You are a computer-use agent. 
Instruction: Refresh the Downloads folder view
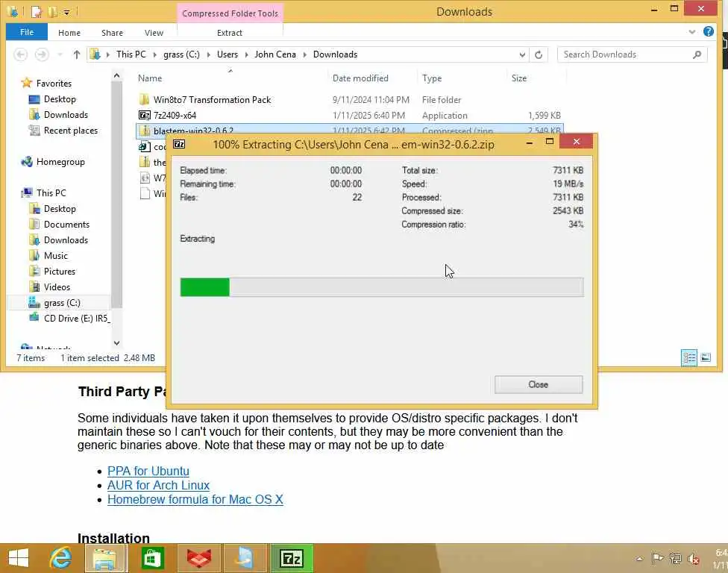[539, 54]
